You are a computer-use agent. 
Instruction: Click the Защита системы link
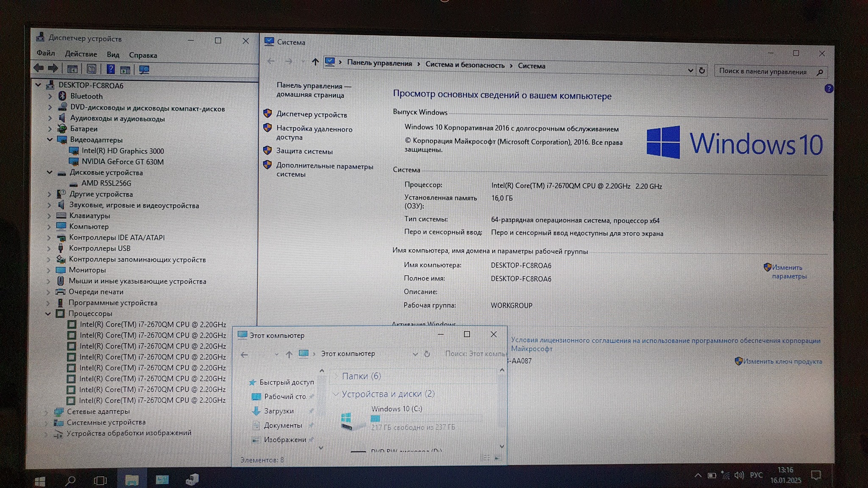pos(304,151)
